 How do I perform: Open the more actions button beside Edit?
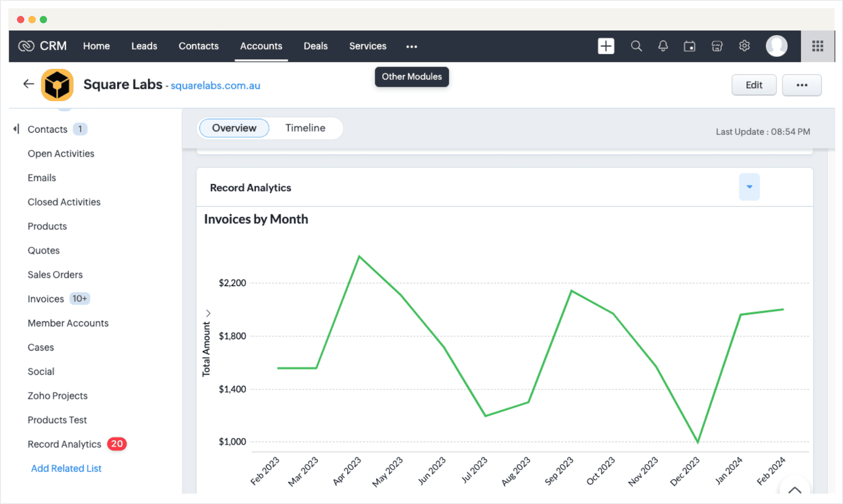tap(801, 85)
